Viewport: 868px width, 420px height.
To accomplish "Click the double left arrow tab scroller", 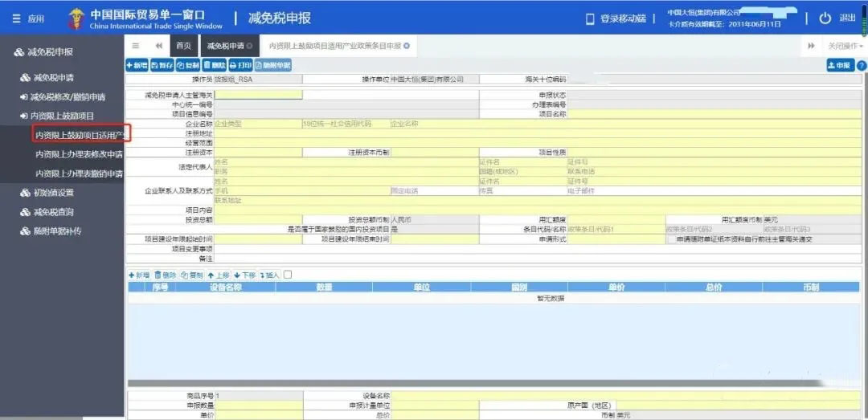I will click(x=159, y=46).
